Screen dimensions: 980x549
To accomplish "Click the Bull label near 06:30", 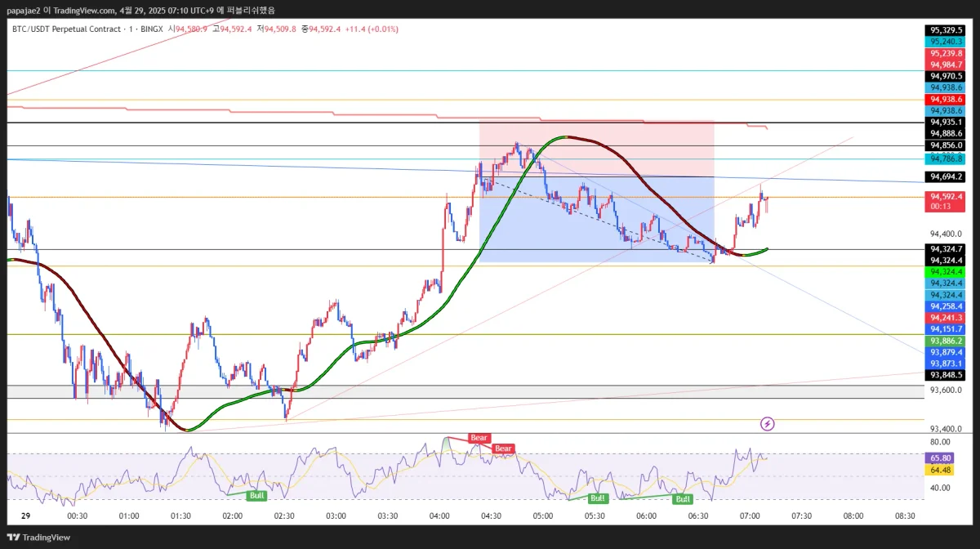I will tap(683, 498).
